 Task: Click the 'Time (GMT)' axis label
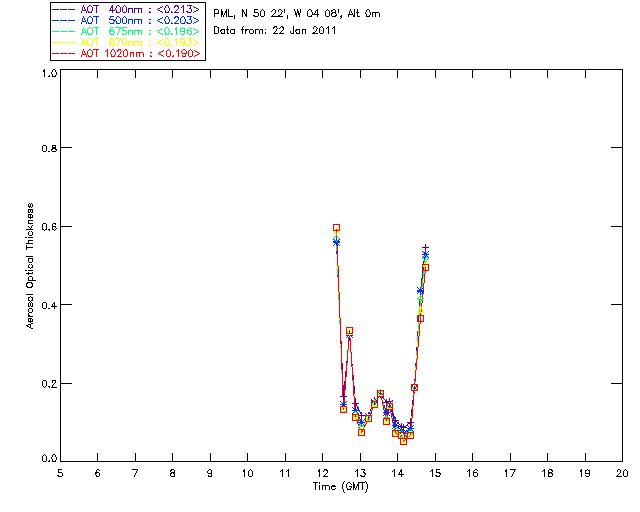coord(341,487)
